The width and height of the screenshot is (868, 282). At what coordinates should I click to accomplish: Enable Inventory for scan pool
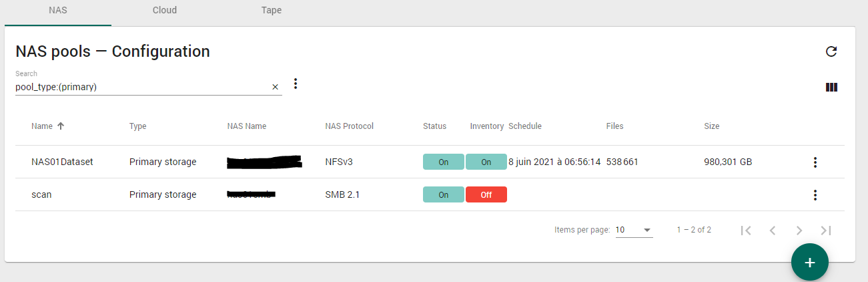(x=486, y=194)
